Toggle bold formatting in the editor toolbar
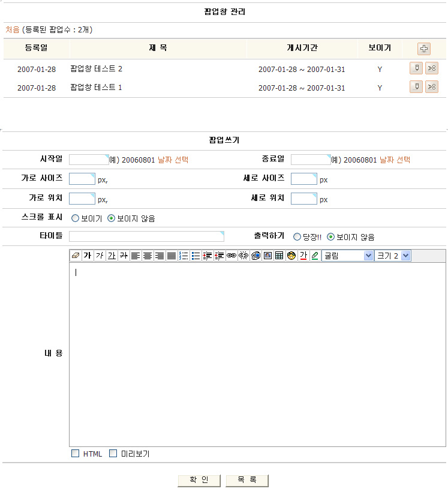This screenshot has height=498, width=448. 88,256
